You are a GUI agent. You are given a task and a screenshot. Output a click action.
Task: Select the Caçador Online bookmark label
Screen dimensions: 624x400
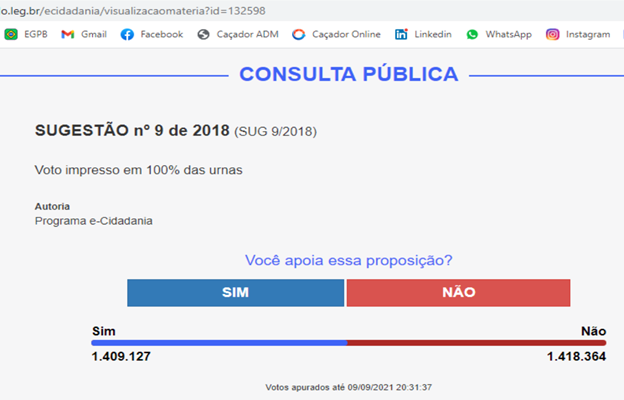click(346, 35)
